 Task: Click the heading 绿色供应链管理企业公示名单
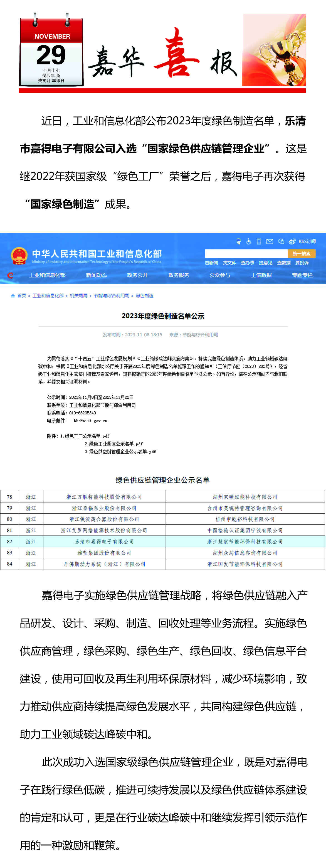coord(163,480)
